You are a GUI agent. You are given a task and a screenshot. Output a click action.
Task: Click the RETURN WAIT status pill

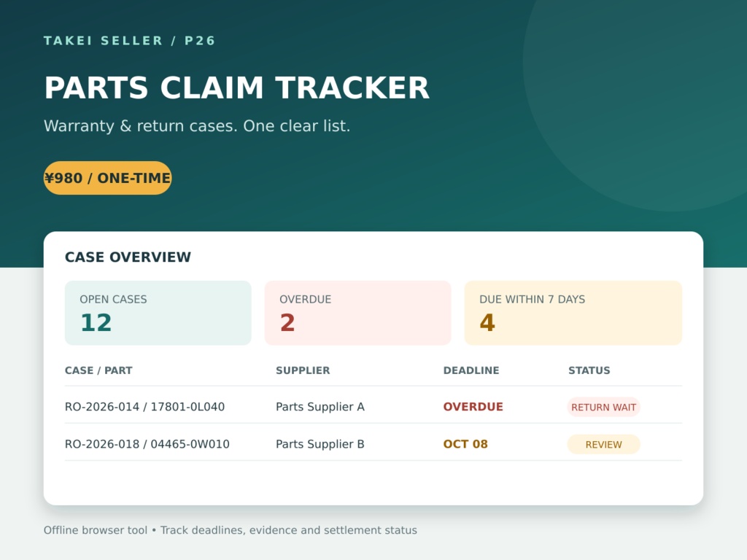(x=603, y=407)
